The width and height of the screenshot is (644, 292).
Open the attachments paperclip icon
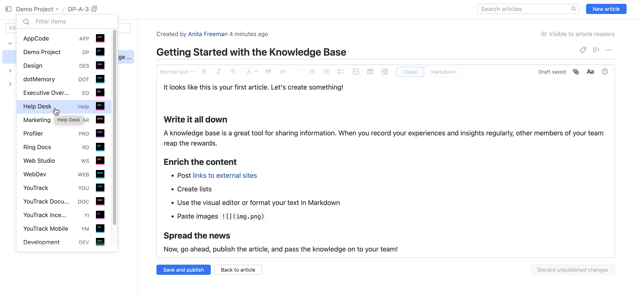(x=576, y=72)
